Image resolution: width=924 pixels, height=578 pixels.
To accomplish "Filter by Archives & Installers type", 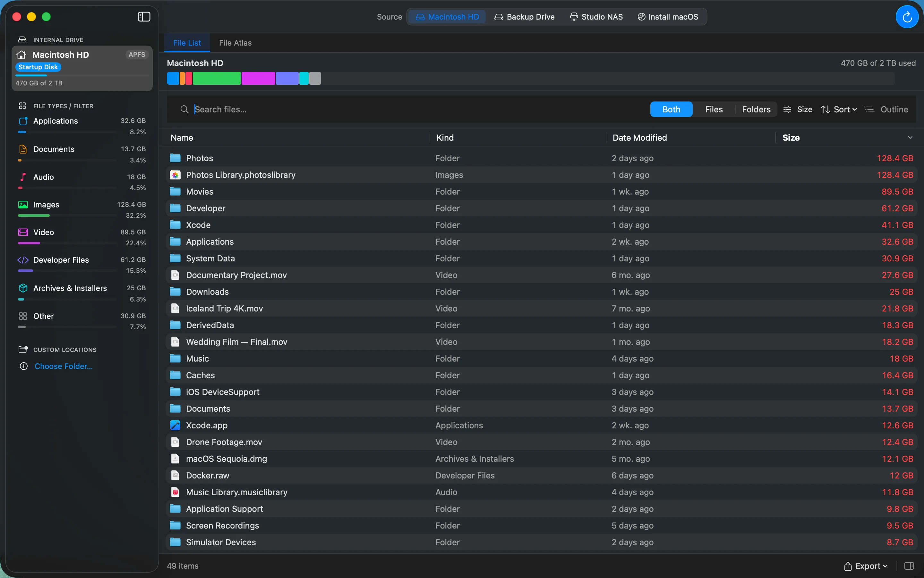I will [x=82, y=293].
